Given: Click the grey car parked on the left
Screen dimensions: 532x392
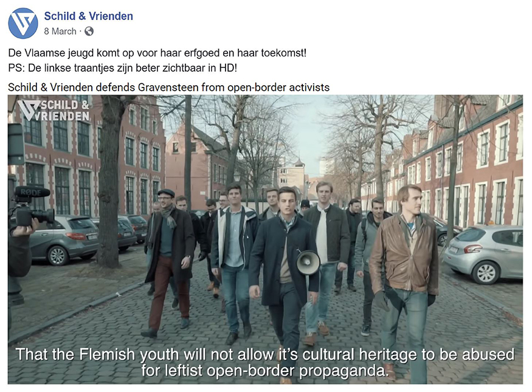Looking at the screenshot, I should tap(63, 239).
